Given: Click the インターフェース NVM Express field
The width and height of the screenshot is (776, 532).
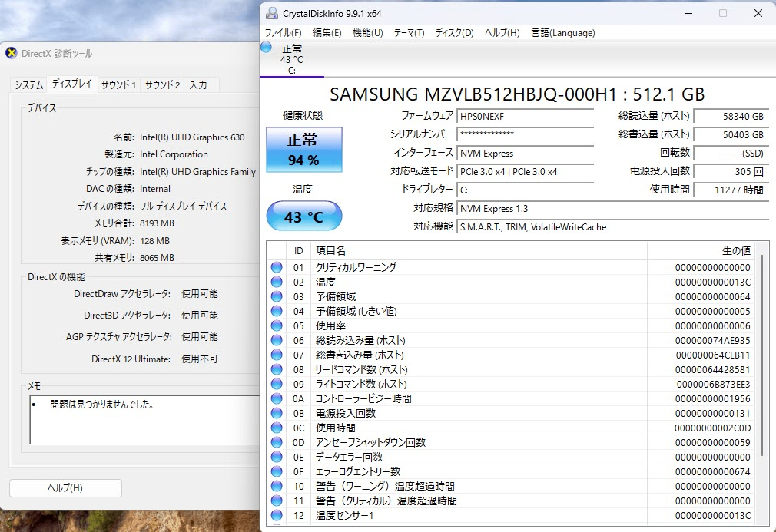Looking at the screenshot, I should coord(525,154).
